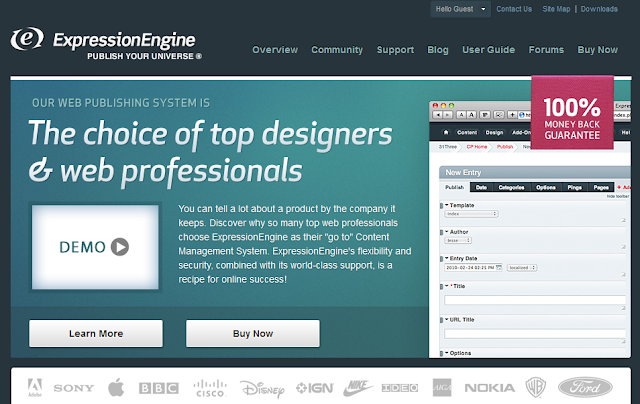Image resolution: width=640 pixels, height=404 pixels.
Task: Collapse the Entry Date field section
Action: 447,258
